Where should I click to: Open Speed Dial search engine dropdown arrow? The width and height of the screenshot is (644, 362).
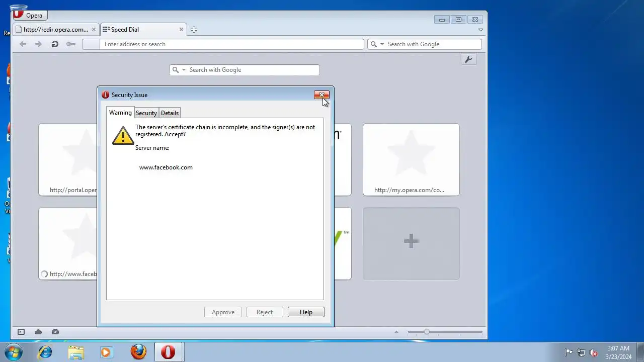(184, 70)
